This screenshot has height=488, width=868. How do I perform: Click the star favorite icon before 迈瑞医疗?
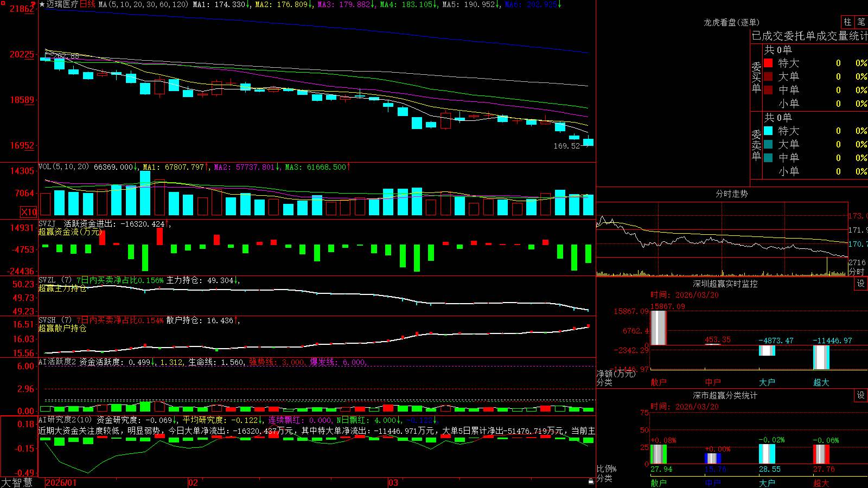pyautogui.click(x=42, y=4)
